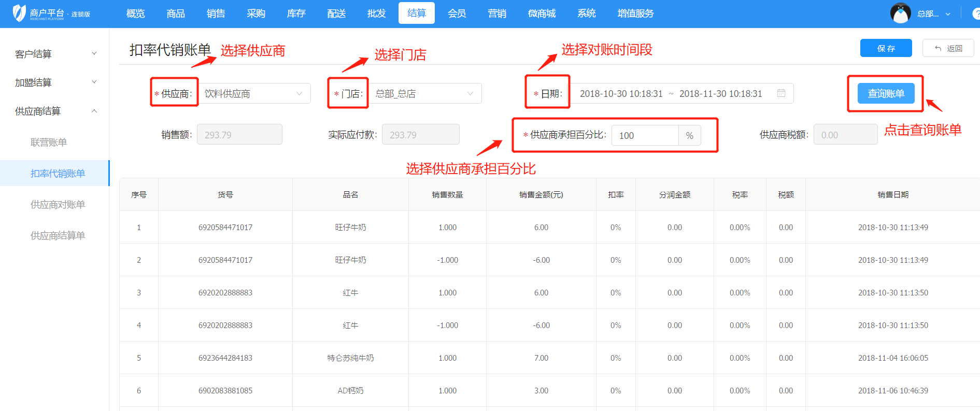
Task: Expand the account menu next to 总部
Action: click(x=948, y=14)
